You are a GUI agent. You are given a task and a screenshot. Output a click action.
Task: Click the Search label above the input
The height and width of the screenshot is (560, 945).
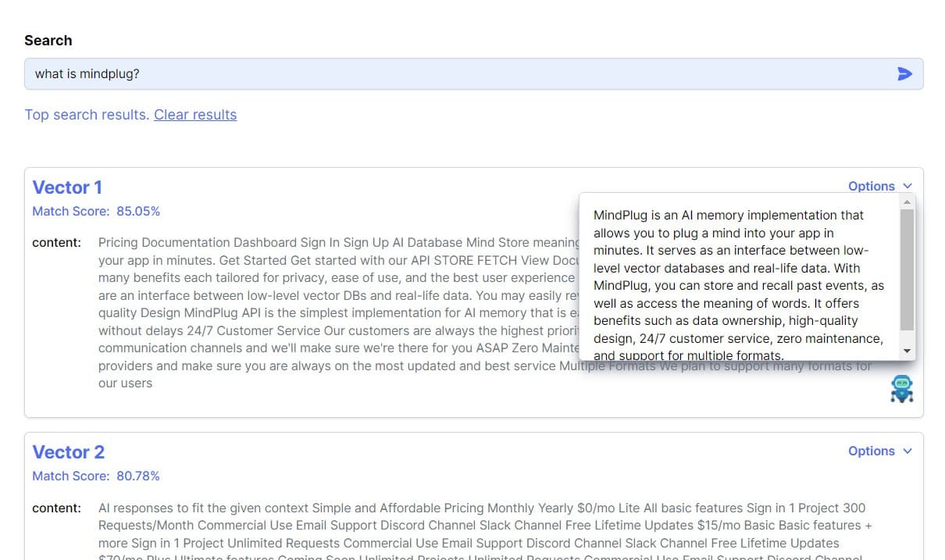[x=48, y=41]
